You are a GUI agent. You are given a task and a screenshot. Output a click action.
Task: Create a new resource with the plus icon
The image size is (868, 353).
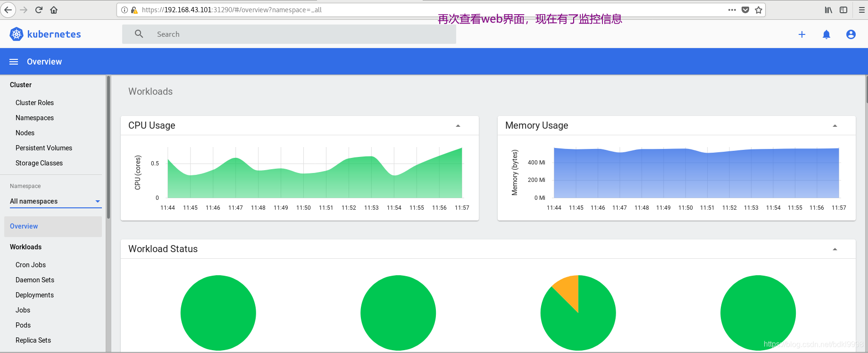tap(802, 34)
